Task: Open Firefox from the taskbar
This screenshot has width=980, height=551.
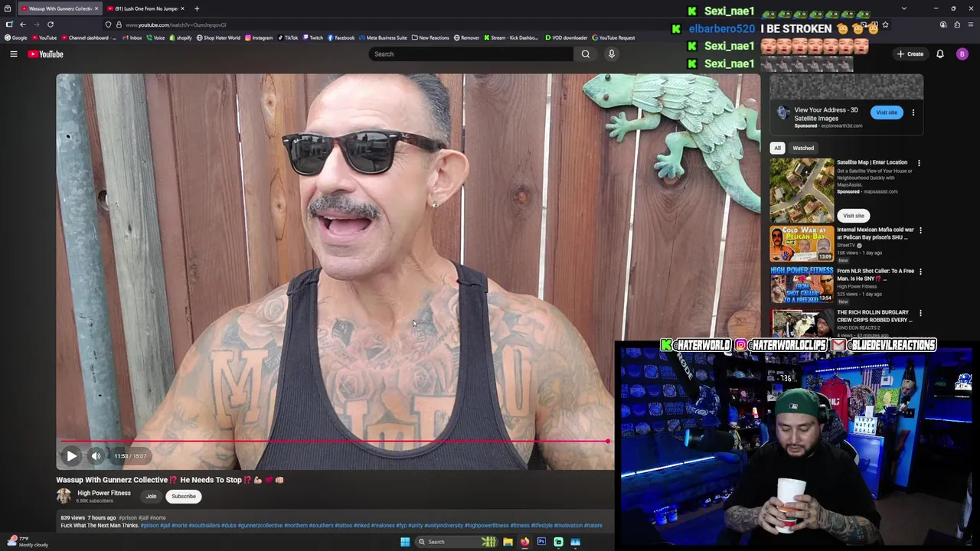Action: [x=524, y=542]
